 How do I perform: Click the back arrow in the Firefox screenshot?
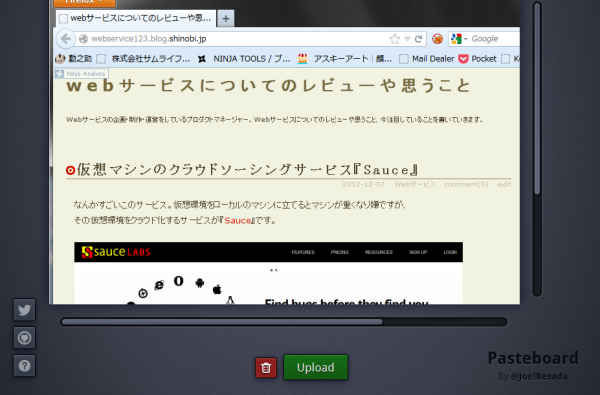(66, 39)
